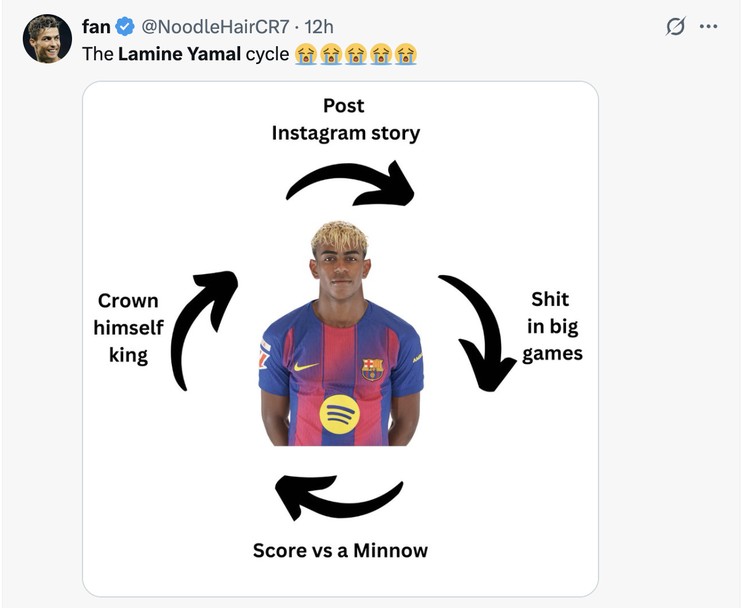This screenshot has width=750, height=608.
Task: Click the top arrow pointing right
Action: (351, 183)
